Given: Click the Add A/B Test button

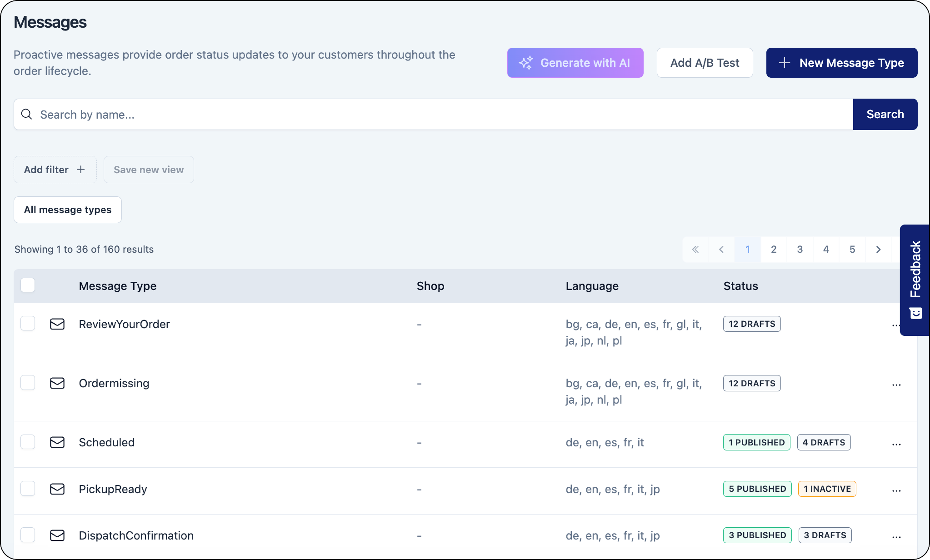Looking at the screenshot, I should click(705, 63).
